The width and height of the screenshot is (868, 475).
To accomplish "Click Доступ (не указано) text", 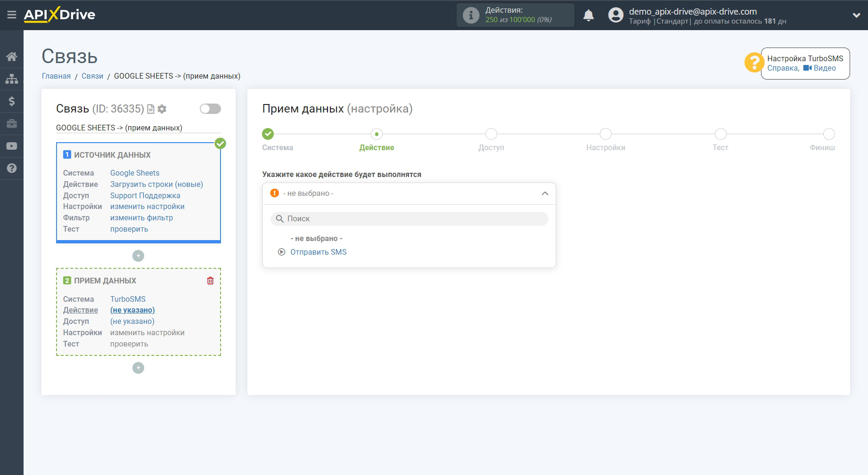I will tap(132, 322).
